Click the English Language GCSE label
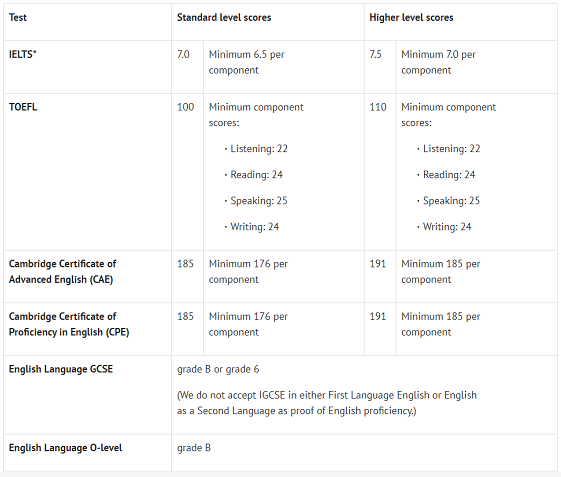 click(x=61, y=369)
